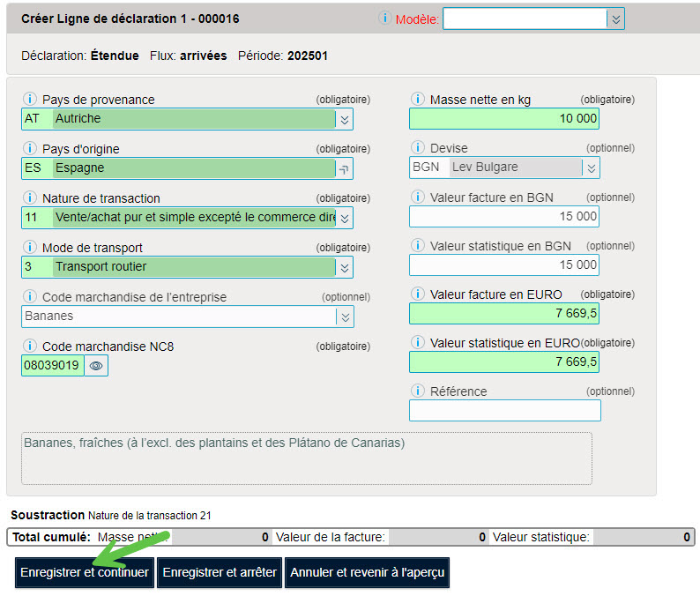Click Créer Ligne de déclaration title
The image size is (700, 596).
tap(130, 19)
